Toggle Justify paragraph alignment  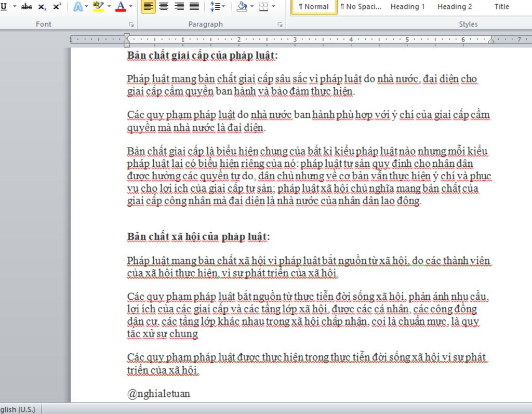point(194,7)
